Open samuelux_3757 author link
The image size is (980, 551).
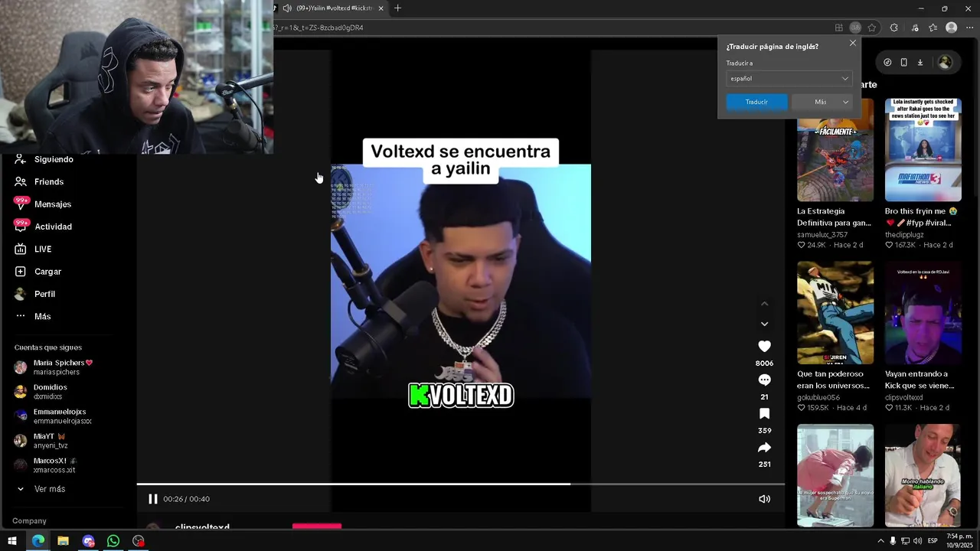pos(822,235)
